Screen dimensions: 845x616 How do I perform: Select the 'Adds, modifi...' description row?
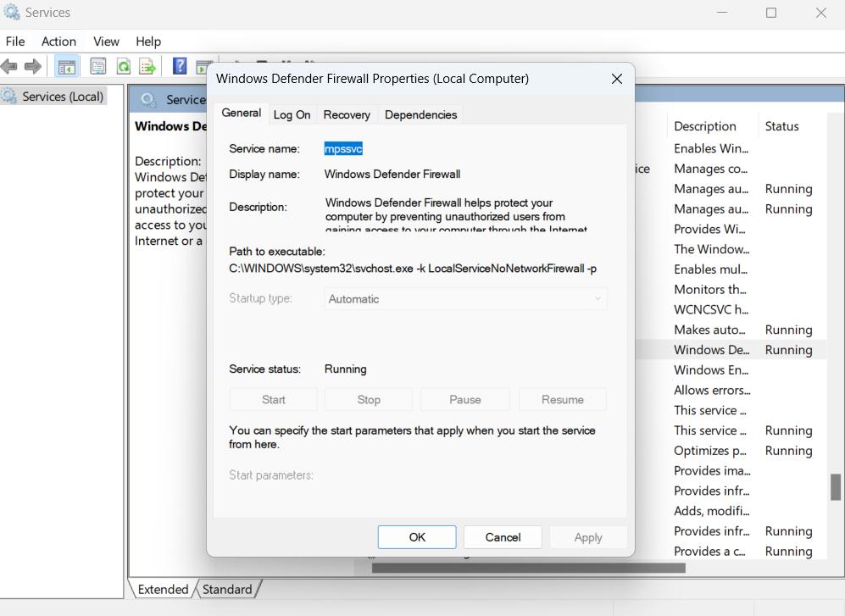[x=711, y=511]
